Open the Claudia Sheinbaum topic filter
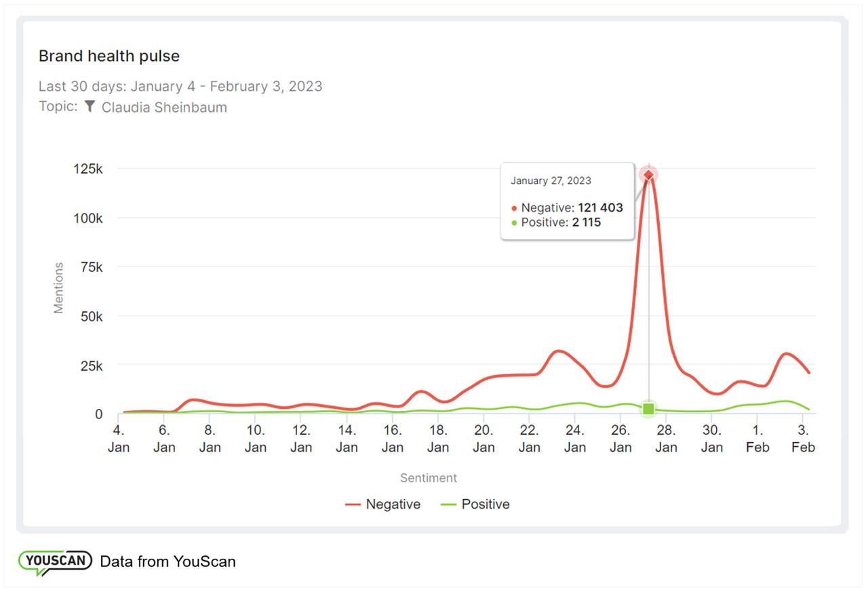Viewport: 868px width, 594px height. [x=164, y=107]
